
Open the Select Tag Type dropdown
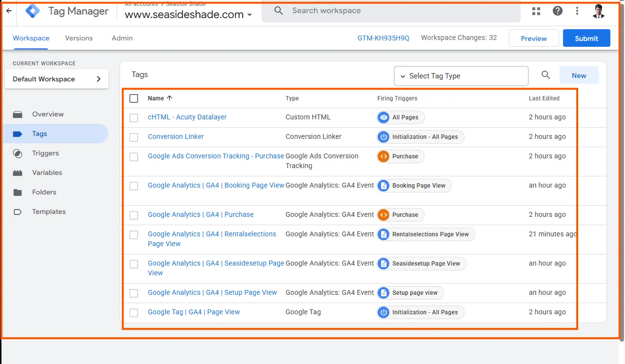tap(461, 76)
